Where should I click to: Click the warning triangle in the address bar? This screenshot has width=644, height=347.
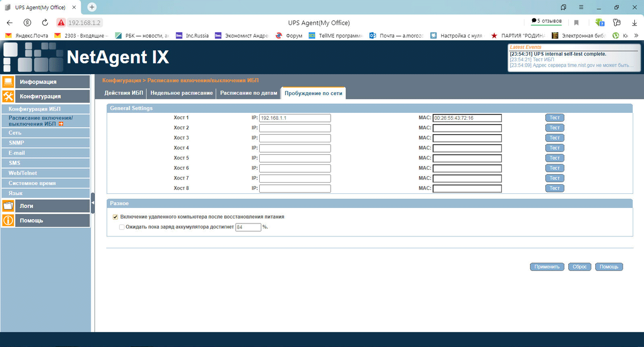click(x=60, y=22)
